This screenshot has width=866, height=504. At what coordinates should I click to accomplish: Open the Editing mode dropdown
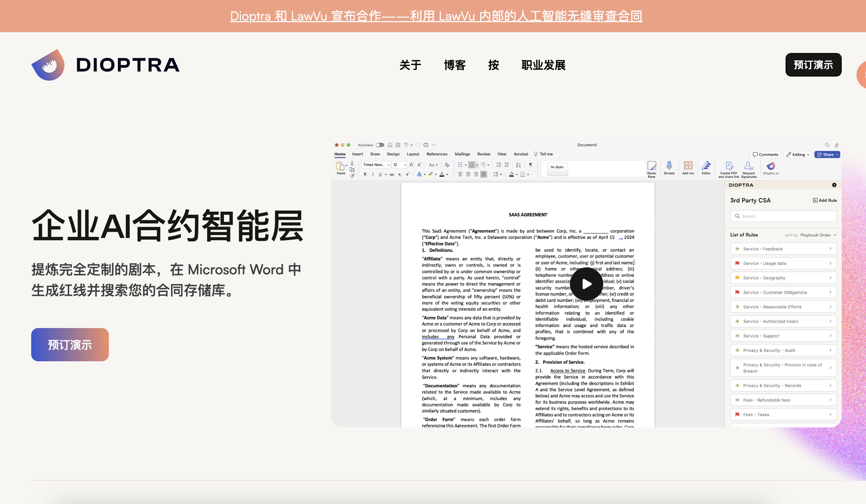pos(798,154)
